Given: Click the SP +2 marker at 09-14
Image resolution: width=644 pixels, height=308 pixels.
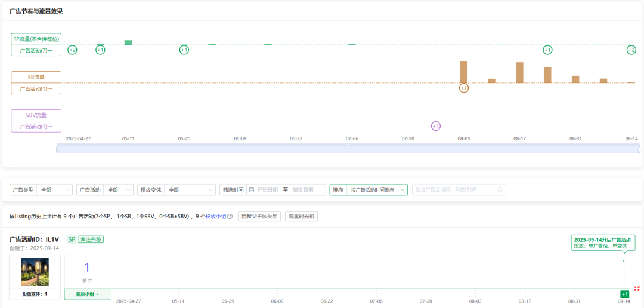Looking at the screenshot, I should coord(631,50).
